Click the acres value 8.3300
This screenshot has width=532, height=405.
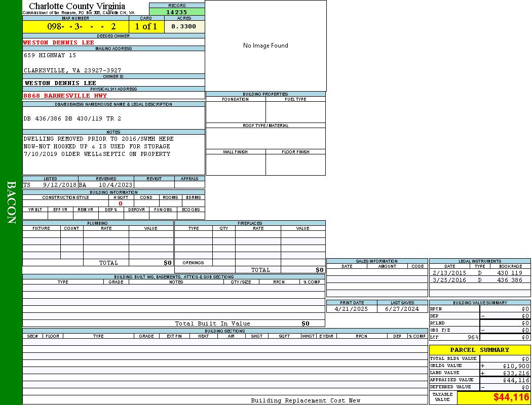(x=183, y=26)
